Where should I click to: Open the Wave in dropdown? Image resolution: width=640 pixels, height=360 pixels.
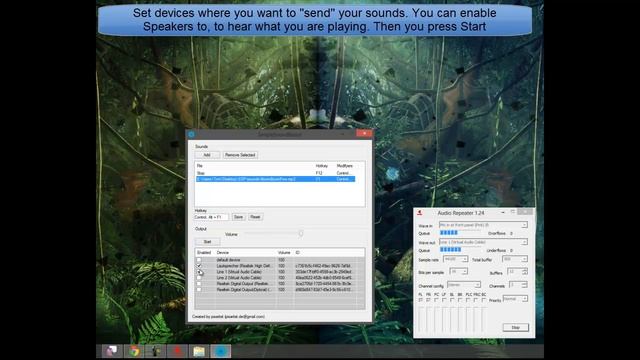[x=483, y=225]
